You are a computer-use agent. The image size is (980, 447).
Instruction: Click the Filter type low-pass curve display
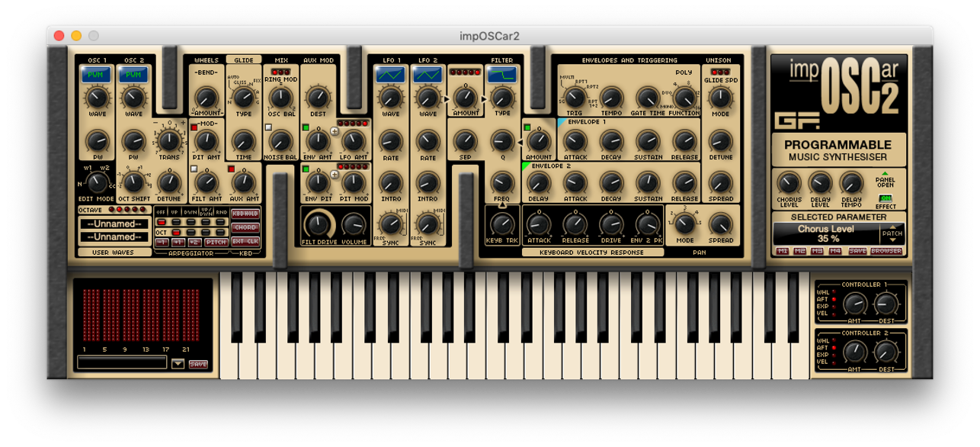click(501, 75)
